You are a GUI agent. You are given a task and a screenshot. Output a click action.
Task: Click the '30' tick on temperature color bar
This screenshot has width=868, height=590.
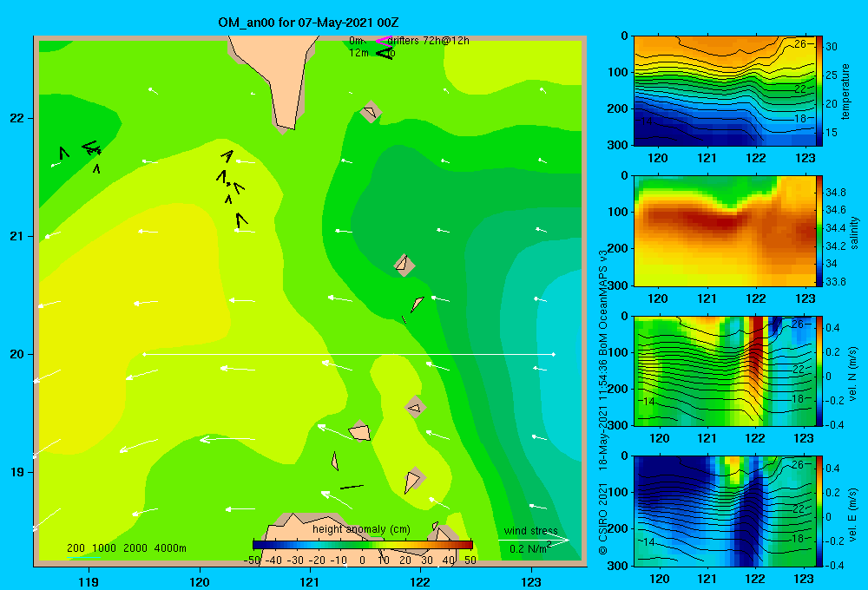pos(832,47)
